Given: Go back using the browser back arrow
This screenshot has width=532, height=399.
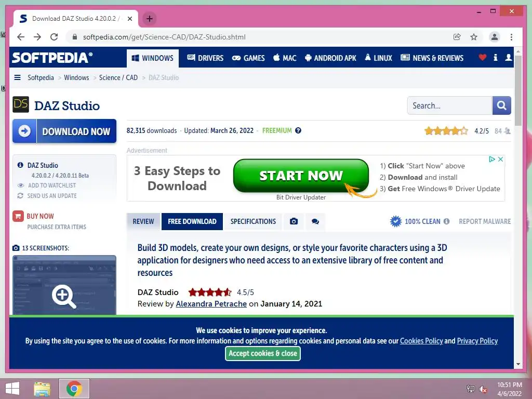Looking at the screenshot, I should pos(21,37).
